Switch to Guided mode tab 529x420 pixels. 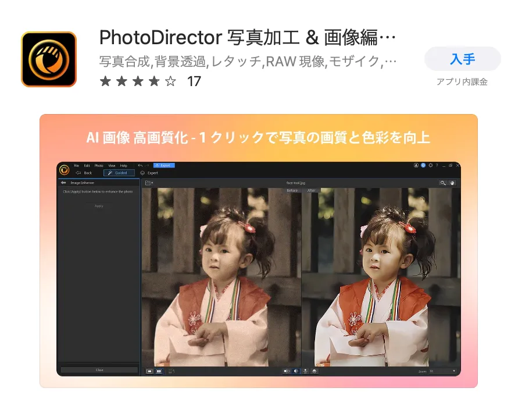119,173
